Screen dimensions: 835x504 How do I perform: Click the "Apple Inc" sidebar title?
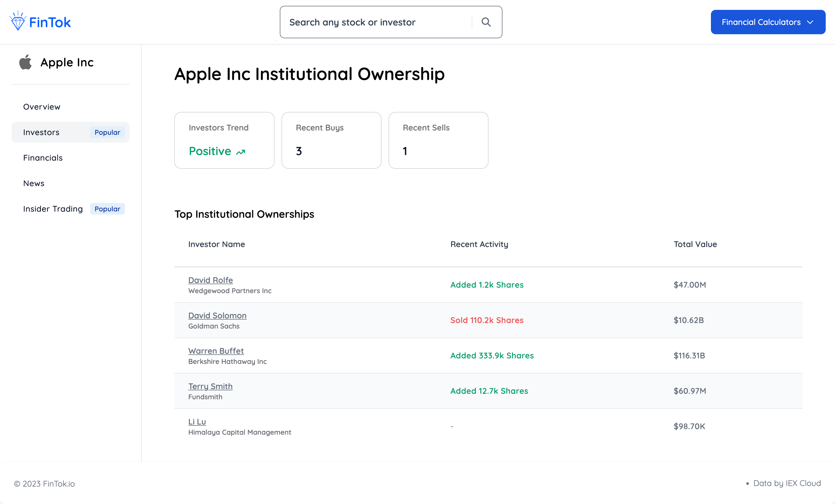click(x=67, y=62)
